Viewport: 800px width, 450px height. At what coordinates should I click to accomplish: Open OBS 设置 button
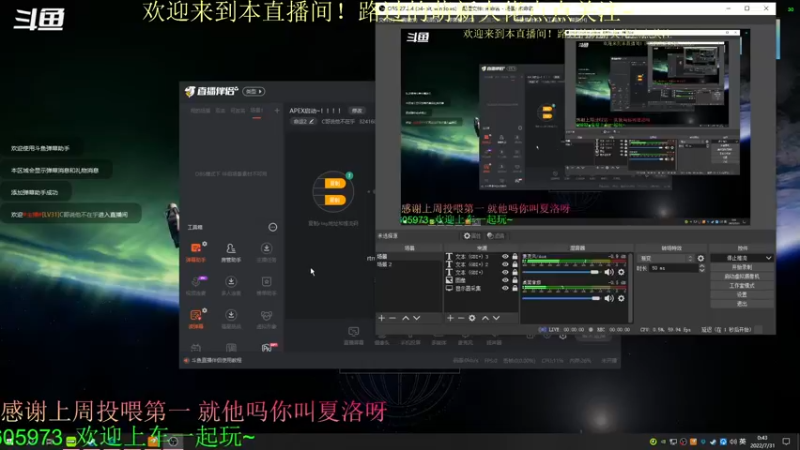[742, 294]
